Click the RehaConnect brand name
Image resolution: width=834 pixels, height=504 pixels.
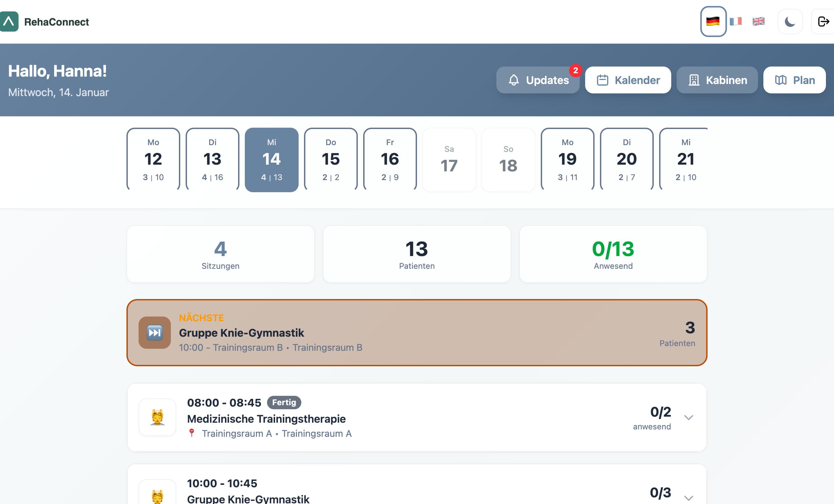click(56, 22)
